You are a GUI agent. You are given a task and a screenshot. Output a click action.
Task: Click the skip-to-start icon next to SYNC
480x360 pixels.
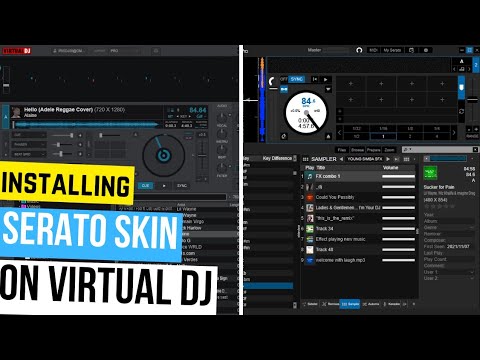pyautogui.click(x=314, y=79)
